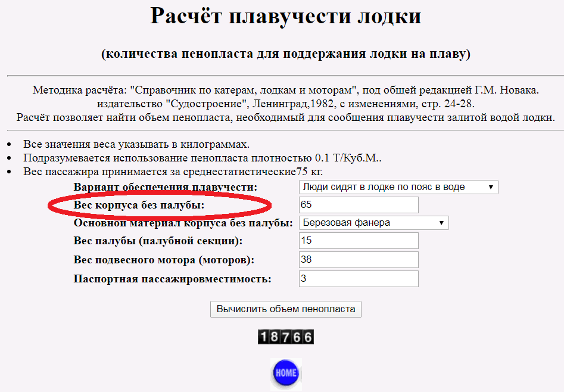Screen dimensions: 564x392
Task: Click the label Вариант обеспечения плавучести
Action: (x=166, y=187)
